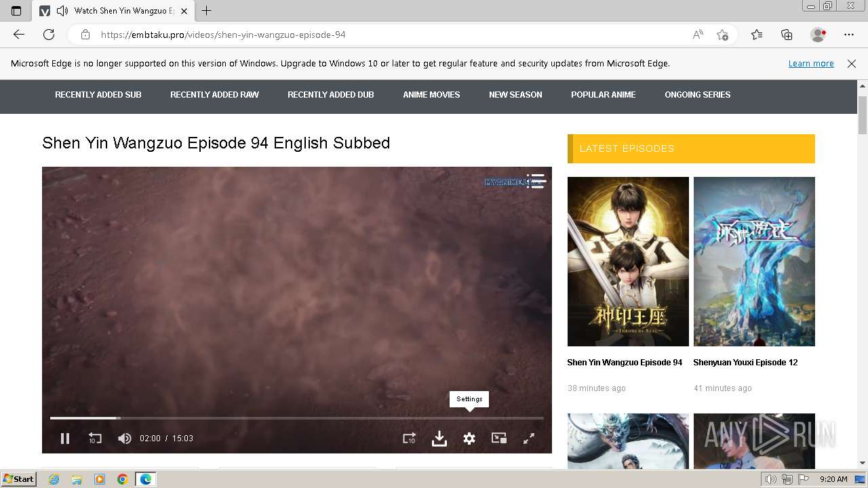Launch Chrome from the taskbar
Viewport: 868px width, 488px height.
(123, 479)
